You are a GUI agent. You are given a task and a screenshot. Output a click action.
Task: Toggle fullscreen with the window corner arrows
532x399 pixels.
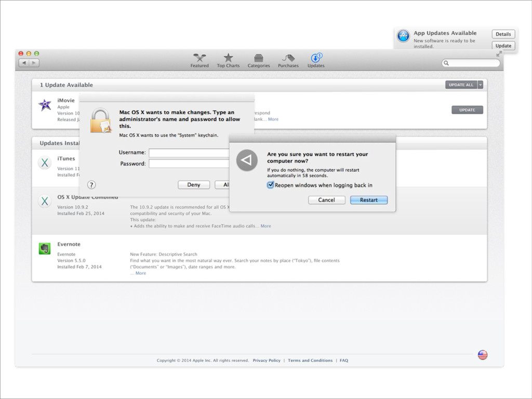click(x=499, y=54)
